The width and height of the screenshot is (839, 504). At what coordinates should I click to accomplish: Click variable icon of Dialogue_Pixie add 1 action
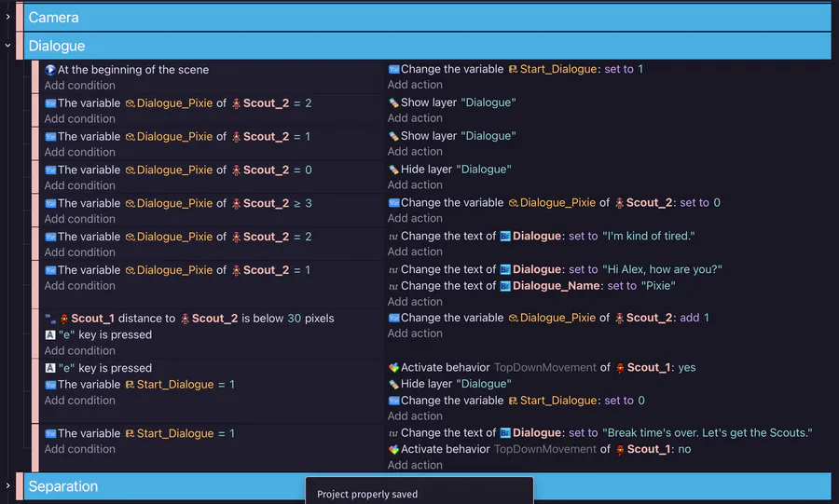393,318
